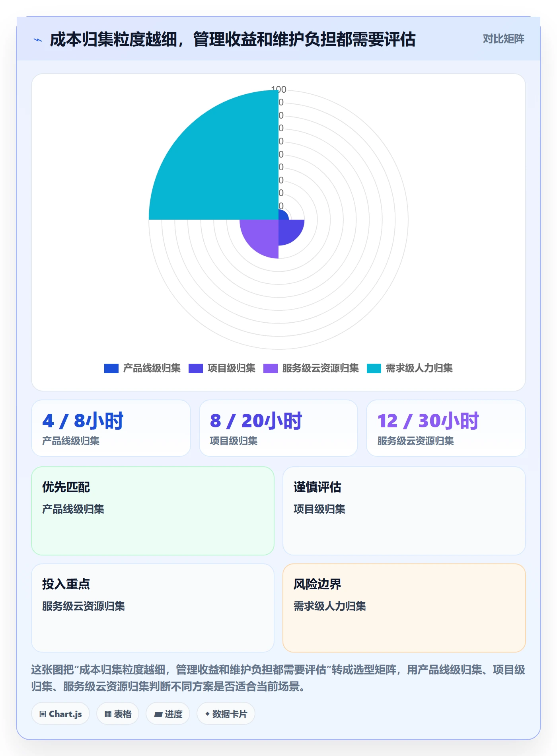This screenshot has height=756, width=557.
Task: Select the 风险边界 matrix card
Action: (404, 608)
